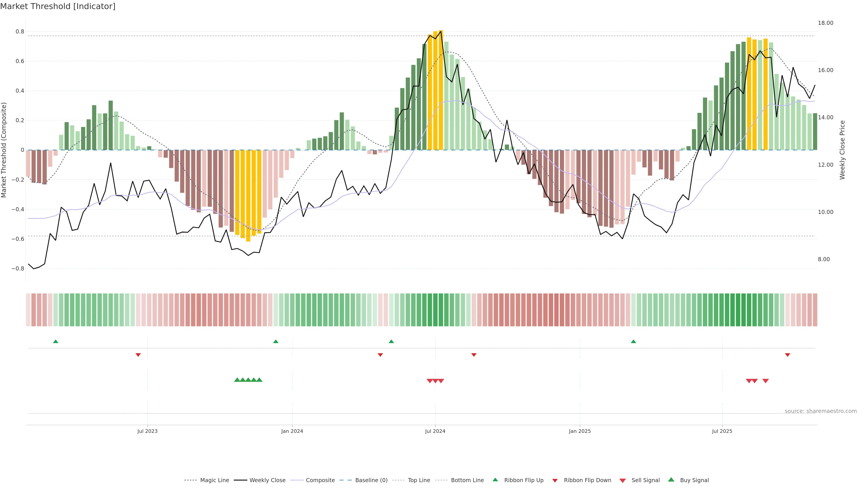Click the Weekly Close Price axis title

842,150
